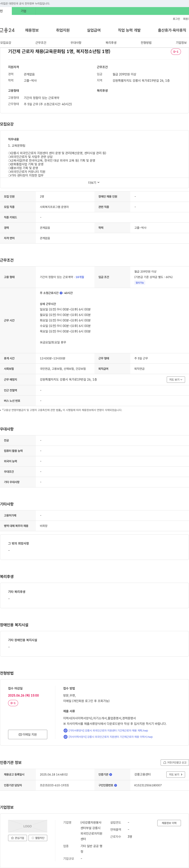
Task: Open the 직업 능력 개발 menu
Action: point(129,30)
